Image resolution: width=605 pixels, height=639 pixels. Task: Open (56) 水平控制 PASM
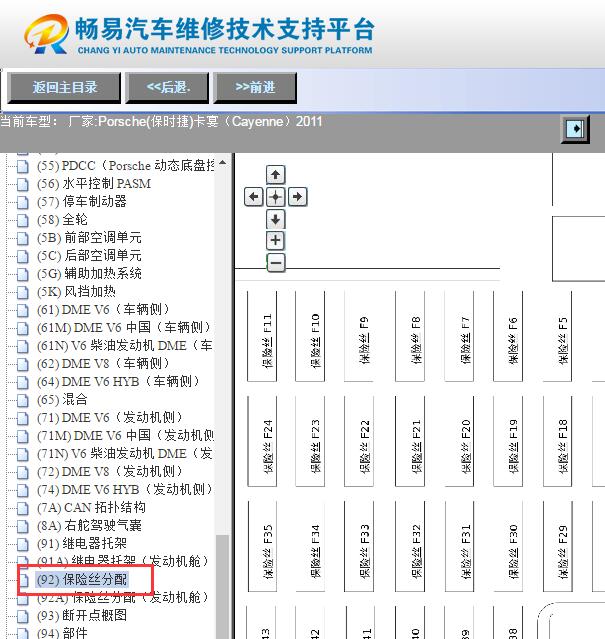[x=94, y=184]
